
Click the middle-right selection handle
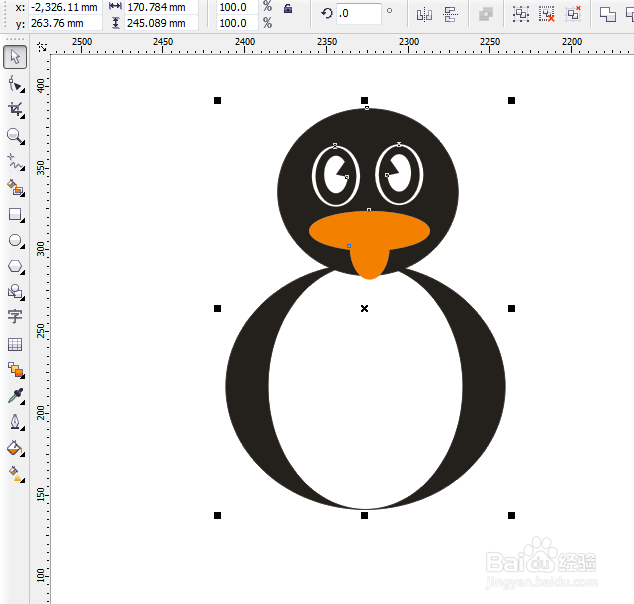tap(511, 308)
